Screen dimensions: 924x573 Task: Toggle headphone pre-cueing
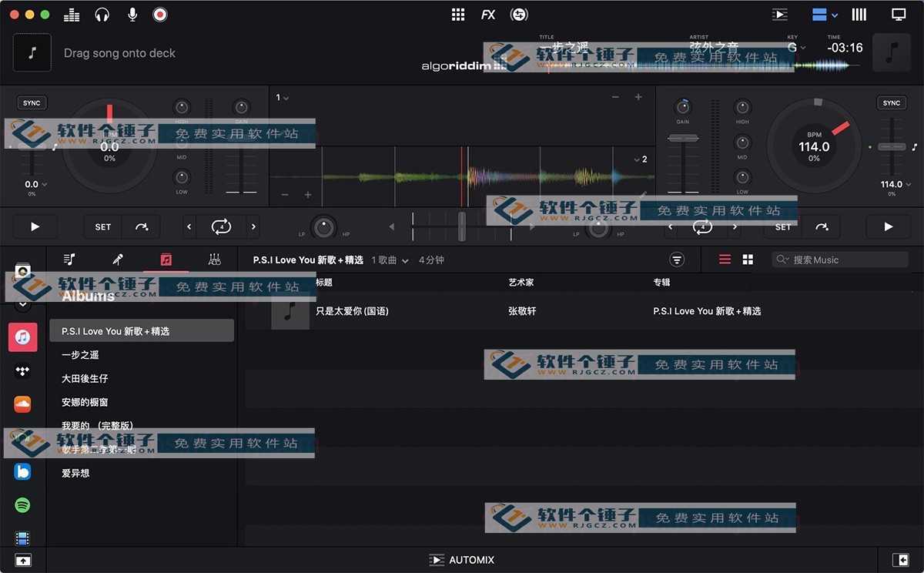(102, 14)
